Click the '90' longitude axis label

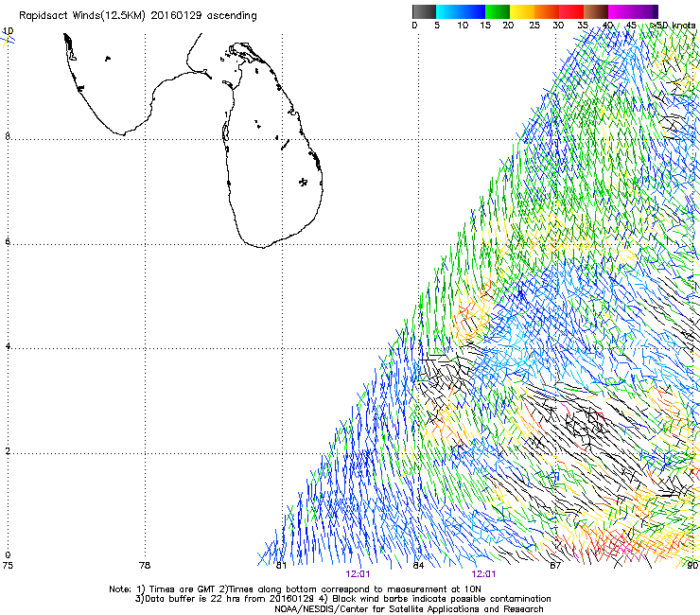click(x=692, y=566)
